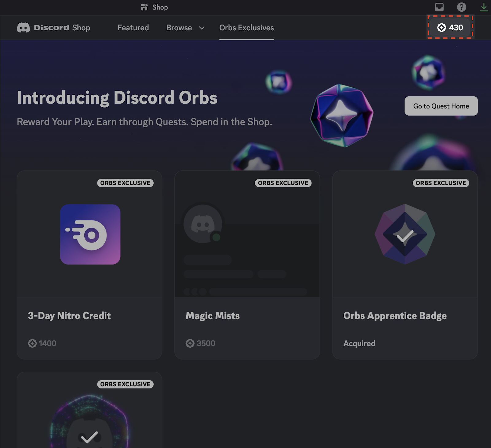Toggle the Orbs Exclusive label on bottom card
Image resolution: width=491 pixels, height=448 pixels.
[x=125, y=384]
